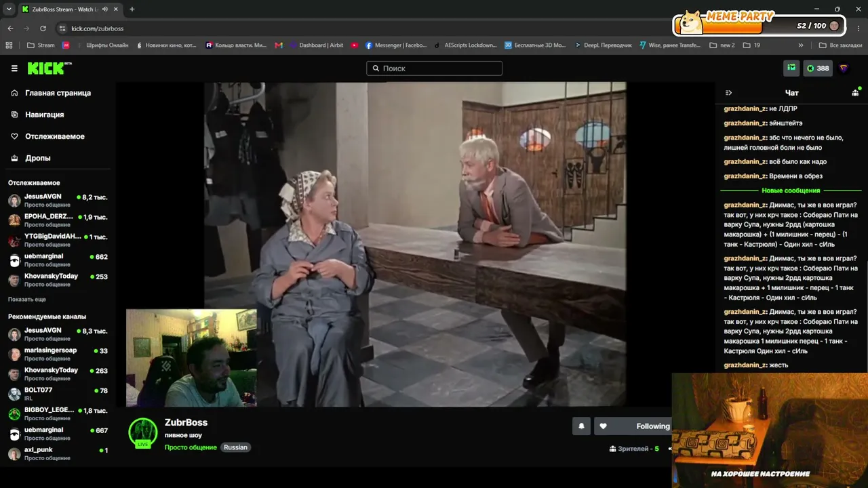Open the Stream bookmarks folder
The height and width of the screenshot is (488, 868).
pyautogui.click(x=41, y=45)
